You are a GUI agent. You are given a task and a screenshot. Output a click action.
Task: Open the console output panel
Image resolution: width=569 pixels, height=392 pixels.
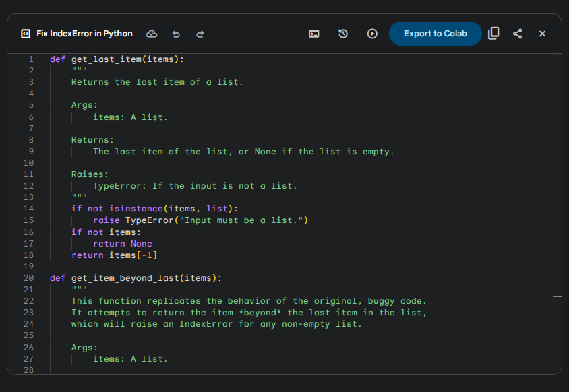[x=314, y=34]
